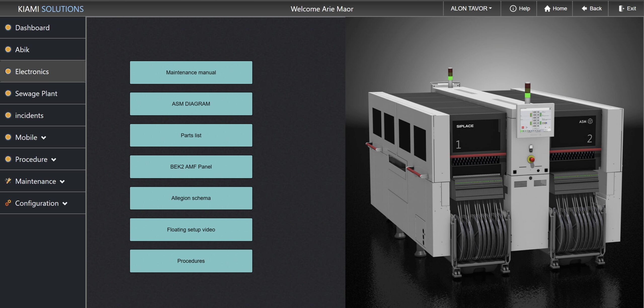Open the incidents sidebar item
Screen dimensions: 644x308
point(29,115)
